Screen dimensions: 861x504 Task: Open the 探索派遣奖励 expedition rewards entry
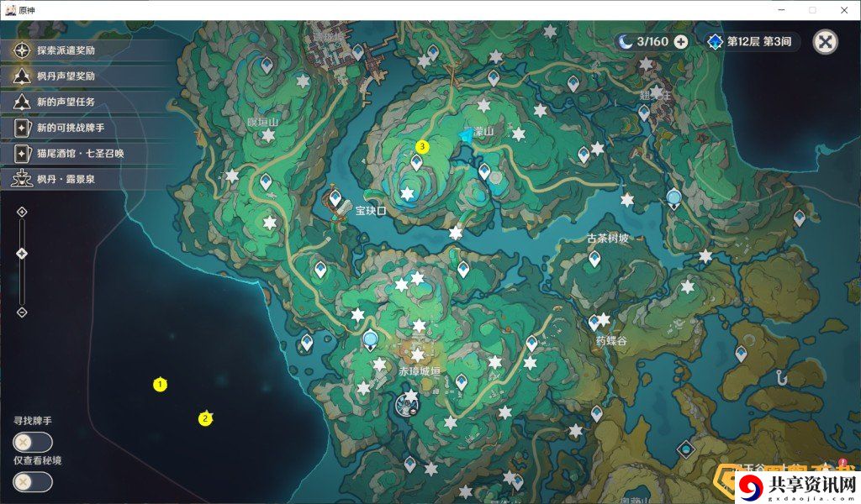[x=87, y=50]
